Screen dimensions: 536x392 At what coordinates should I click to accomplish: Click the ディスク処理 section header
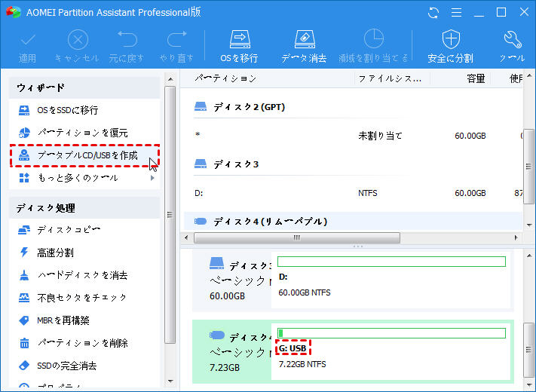84,208
